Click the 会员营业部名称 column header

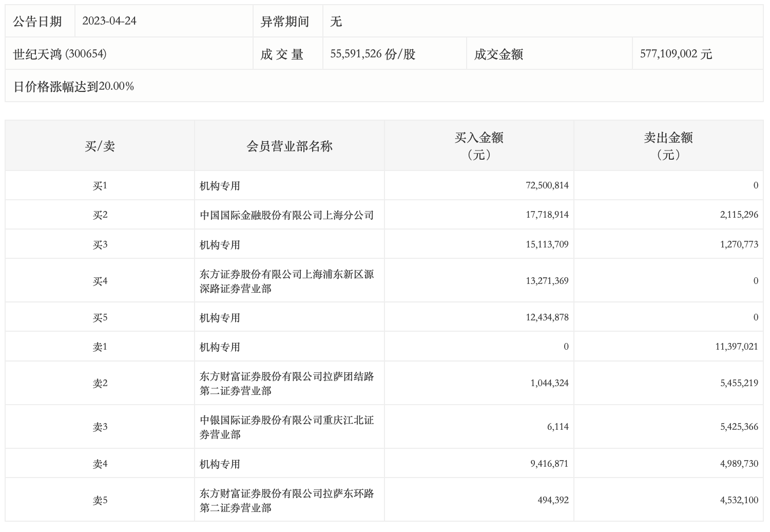coord(290,146)
